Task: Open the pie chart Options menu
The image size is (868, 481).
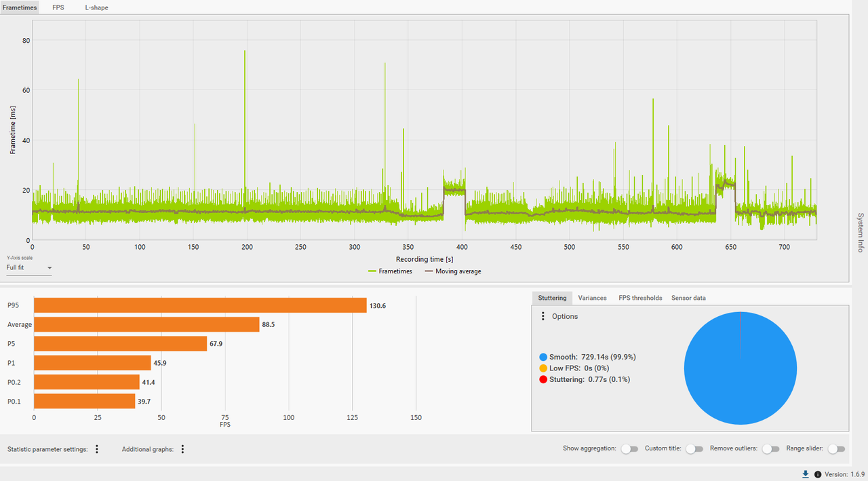Action: [x=542, y=316]
